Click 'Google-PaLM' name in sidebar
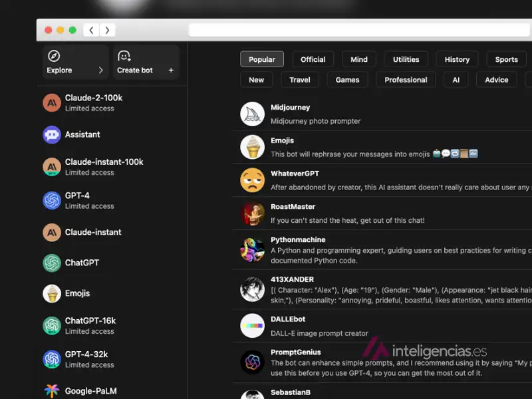 pos(91,391)
